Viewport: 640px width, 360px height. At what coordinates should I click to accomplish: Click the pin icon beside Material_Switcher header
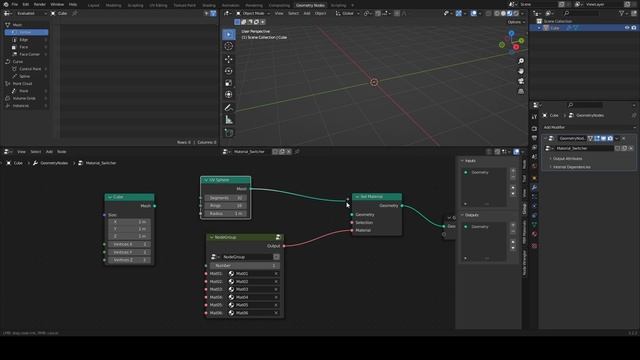click(x=297, y=152)
